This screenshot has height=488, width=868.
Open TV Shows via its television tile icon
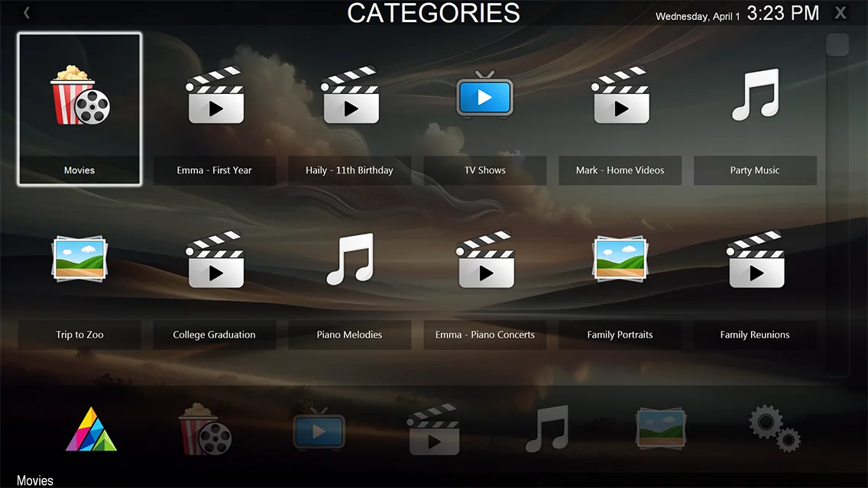click(x=484, y=95)
